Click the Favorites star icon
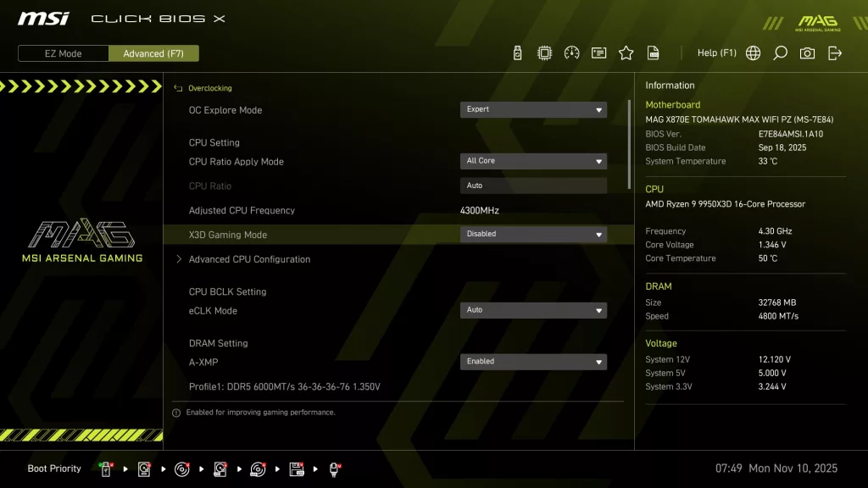The width and height of the screenshot is (868, 488). tap(626, 52)
